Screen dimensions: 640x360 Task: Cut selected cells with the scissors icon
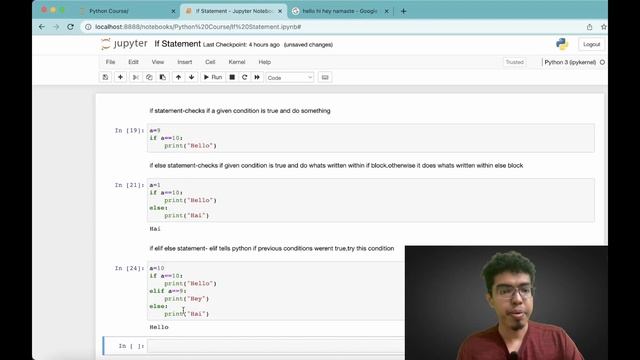coord(136,77)
